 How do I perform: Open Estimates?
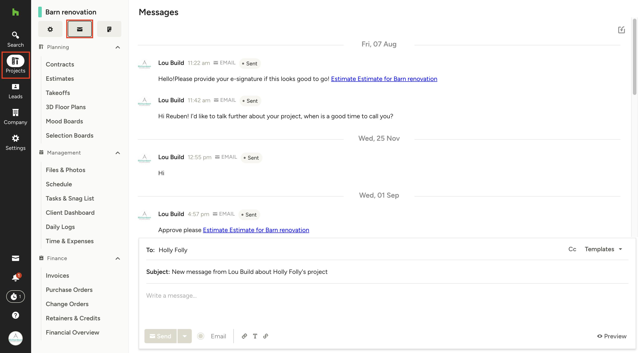click(60, 78)
